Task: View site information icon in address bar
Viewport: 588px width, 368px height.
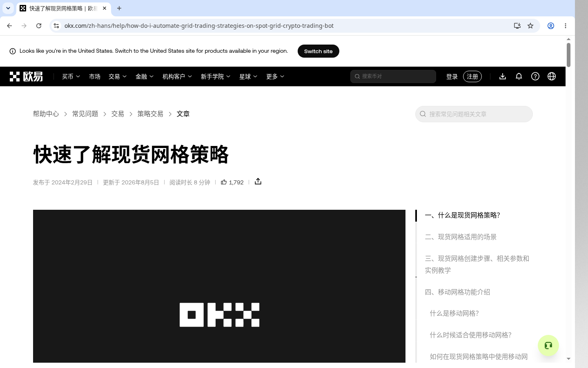Action: click(x=56, y=26)
